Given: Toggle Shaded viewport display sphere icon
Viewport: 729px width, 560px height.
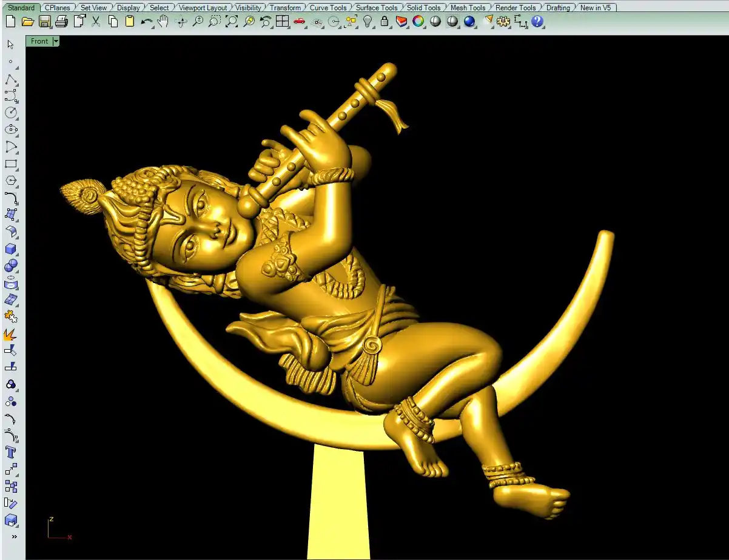Looking at the screenshot, I should [x=435, y=22].
